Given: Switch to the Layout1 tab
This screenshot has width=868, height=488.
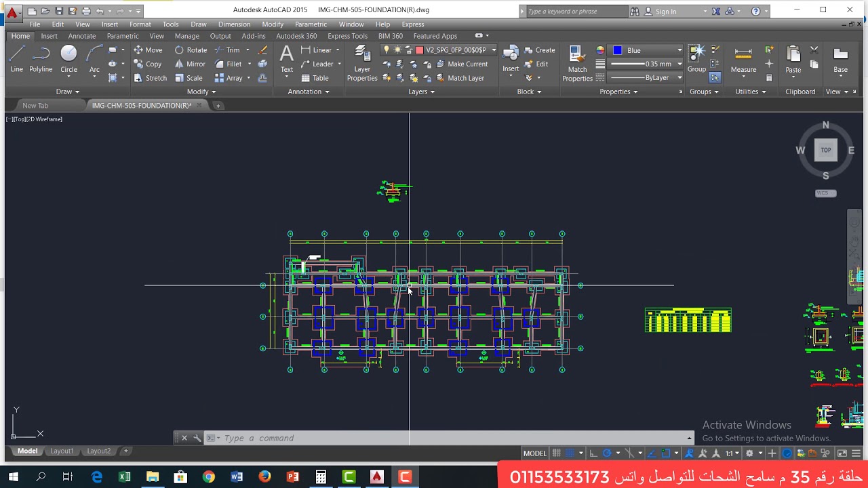Looking at the screenshot, I should pos(62,451).
